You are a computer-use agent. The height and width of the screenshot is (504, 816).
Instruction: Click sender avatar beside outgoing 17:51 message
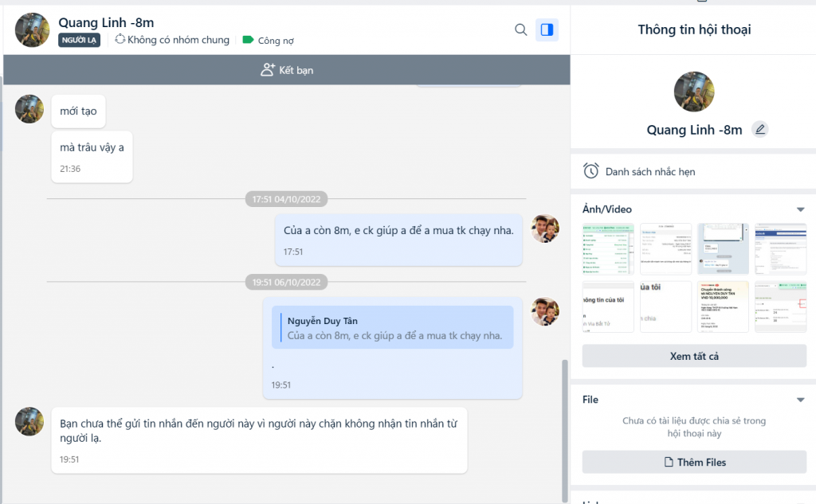(545, 229)
